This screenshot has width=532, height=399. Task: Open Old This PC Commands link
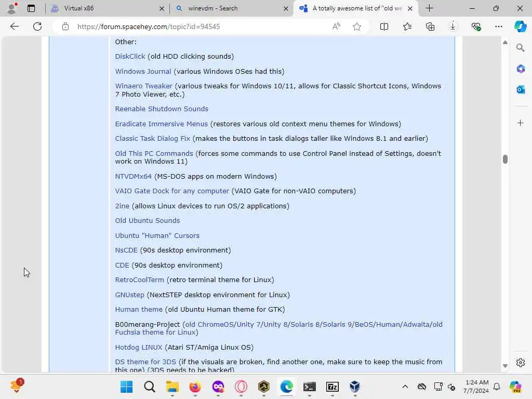(x=154, y=153)
